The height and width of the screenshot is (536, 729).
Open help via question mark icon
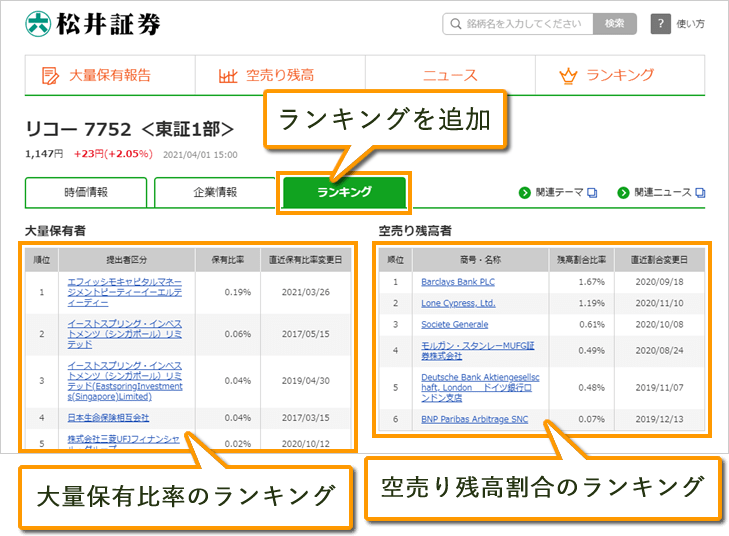(660, 24)
